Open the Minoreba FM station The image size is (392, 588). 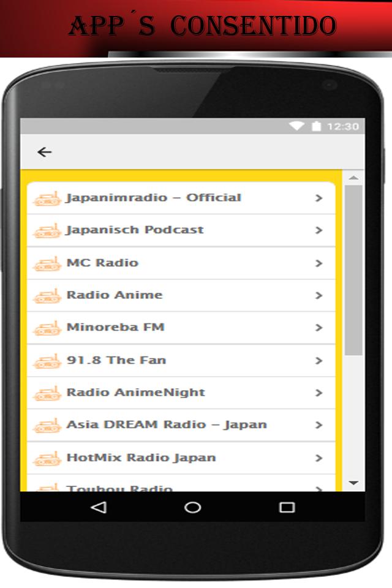tap(181, 328)
